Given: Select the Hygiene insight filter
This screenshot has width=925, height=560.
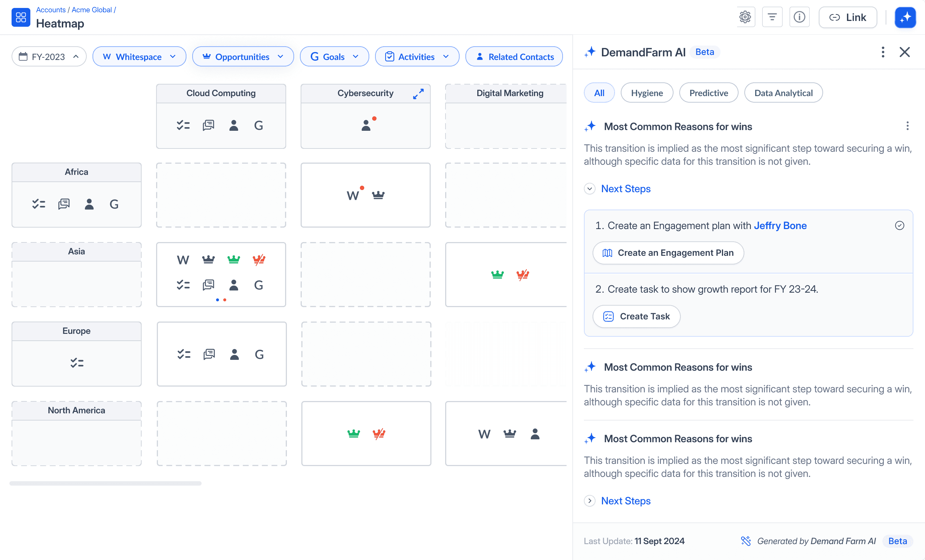Looking at the screenshot, I should click(646, 93).
